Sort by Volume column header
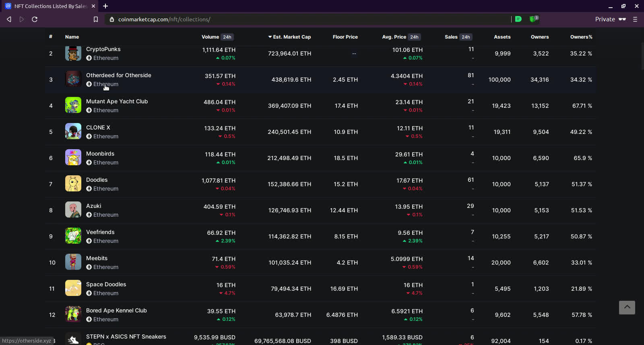 click(x=210, y=37)
